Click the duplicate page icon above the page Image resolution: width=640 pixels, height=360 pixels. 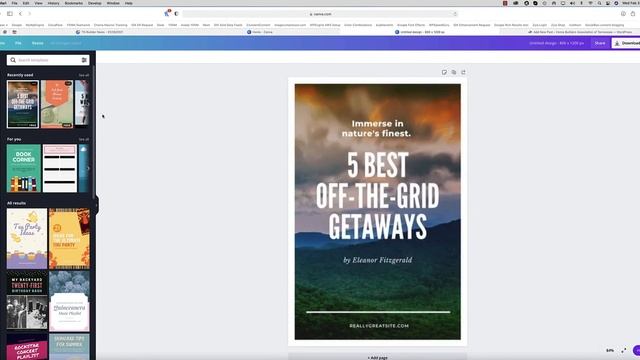coord(454,72)
